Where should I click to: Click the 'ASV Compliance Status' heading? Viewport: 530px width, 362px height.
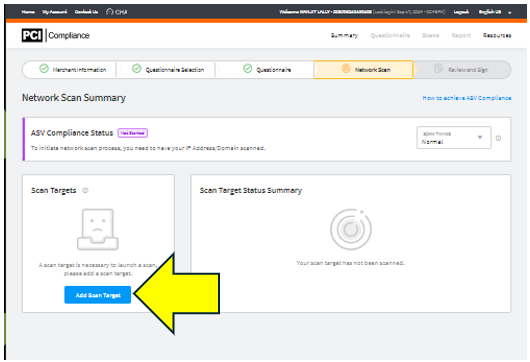pos(72,133)
